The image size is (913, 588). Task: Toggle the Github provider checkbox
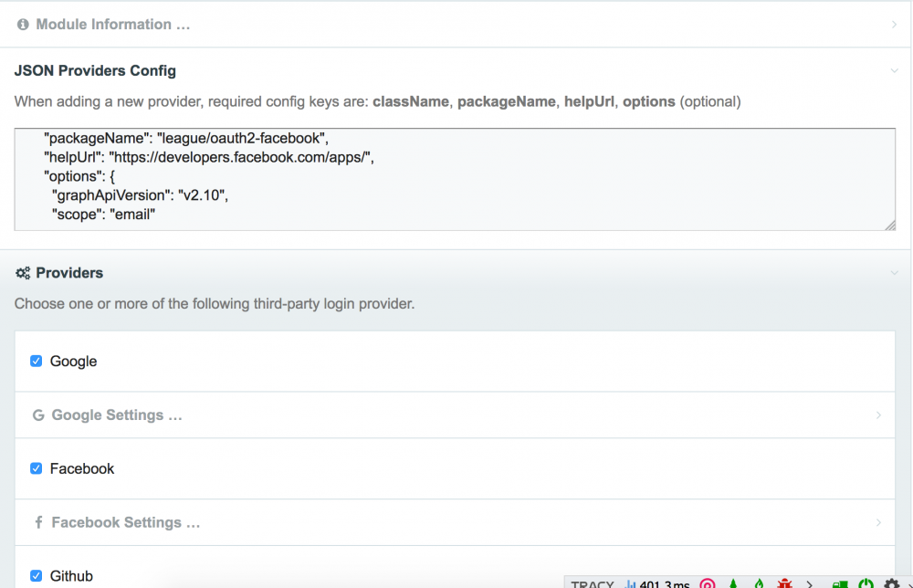pos(37,576)
